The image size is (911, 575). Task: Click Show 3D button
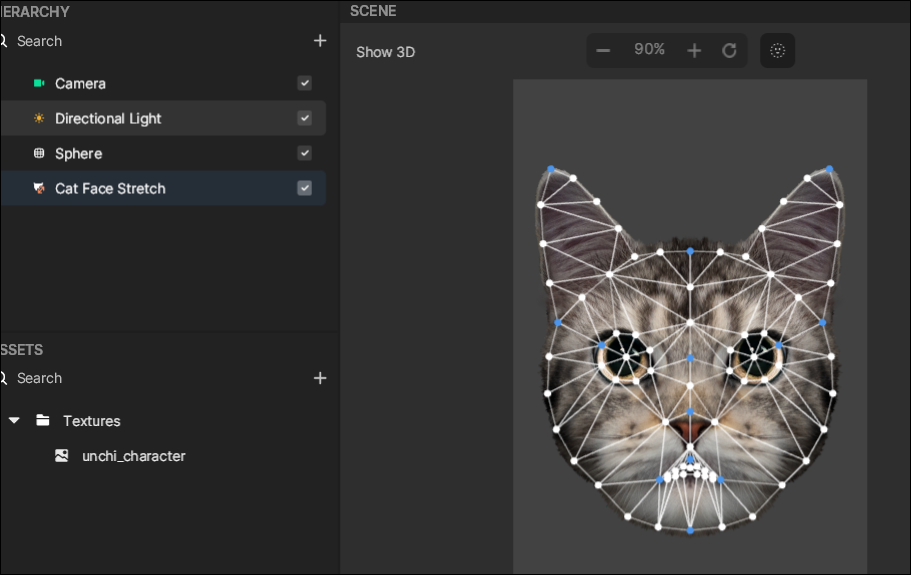click(385, 52)
